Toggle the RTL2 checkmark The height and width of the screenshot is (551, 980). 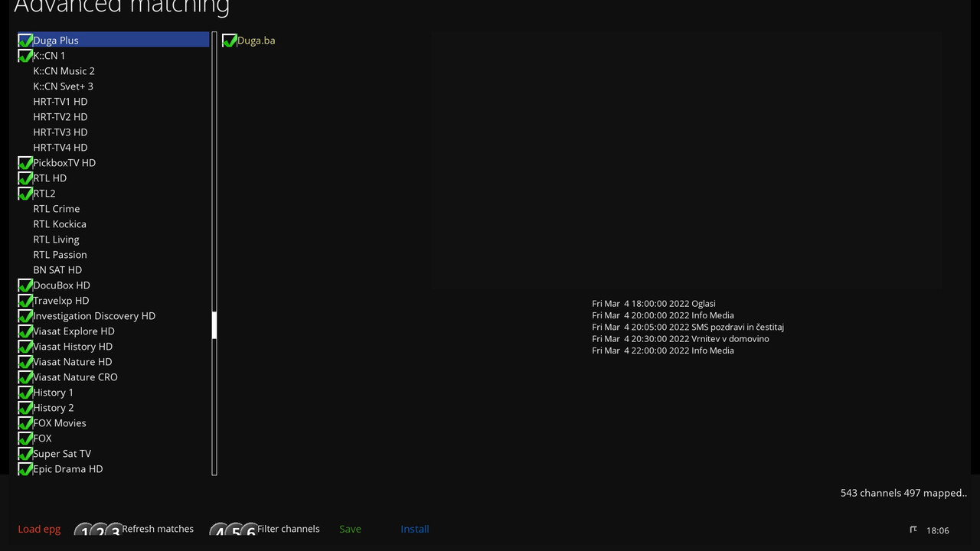click(x=25, y=193)
